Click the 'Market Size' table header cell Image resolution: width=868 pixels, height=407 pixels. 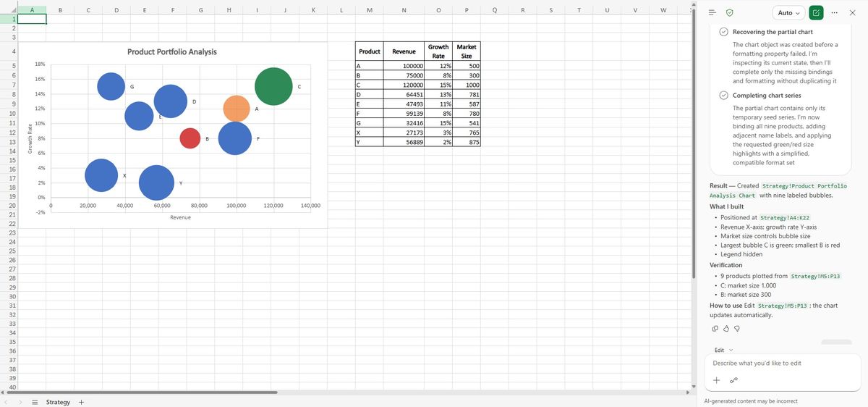click(467, 51)
